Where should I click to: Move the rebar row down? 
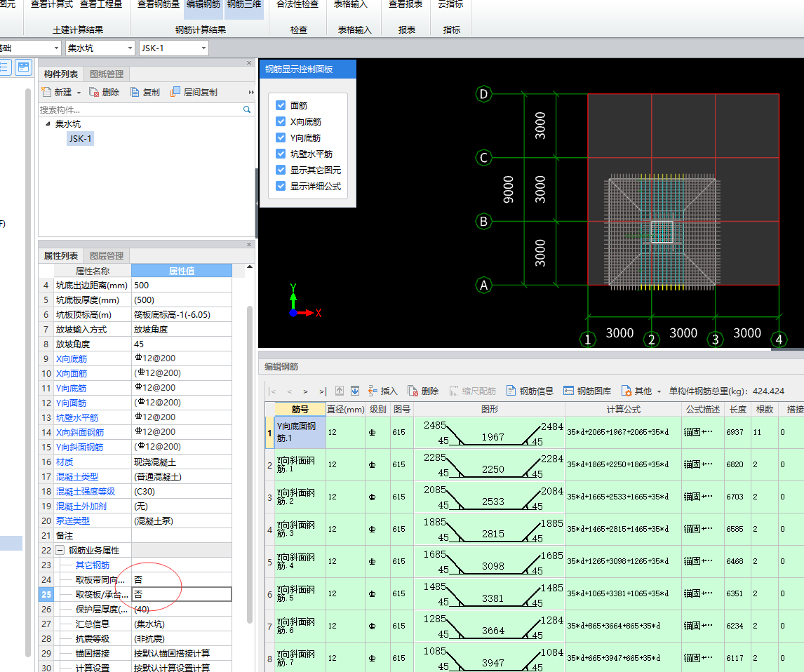pyautogui.click(x=355, y=391)
